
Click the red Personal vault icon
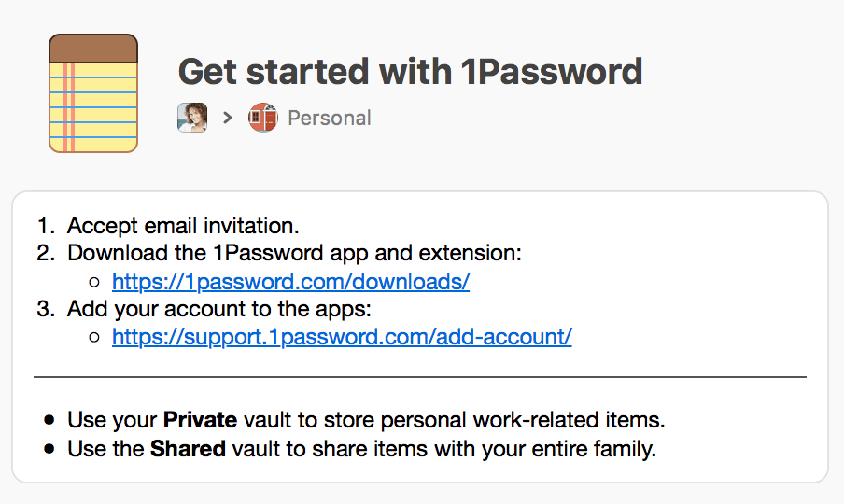[262, 118]
